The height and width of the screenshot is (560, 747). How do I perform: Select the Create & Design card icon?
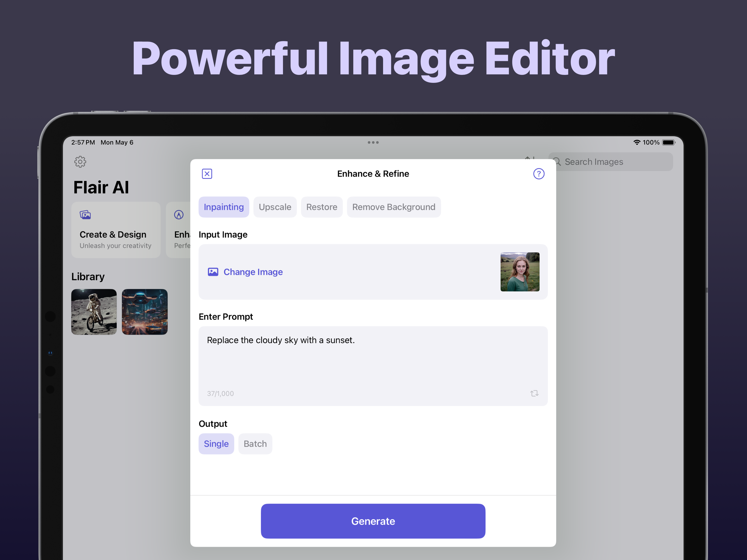(85, 214)
